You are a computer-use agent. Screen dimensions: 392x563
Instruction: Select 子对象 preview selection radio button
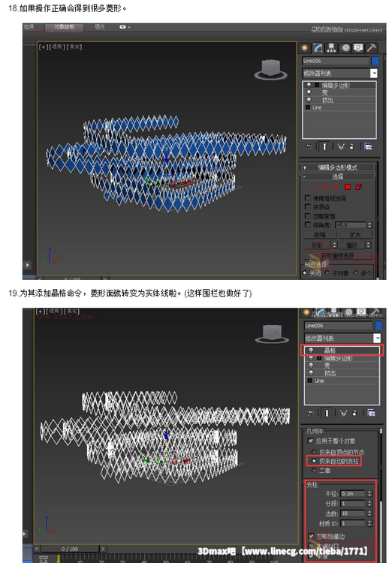tap(327, 273)
